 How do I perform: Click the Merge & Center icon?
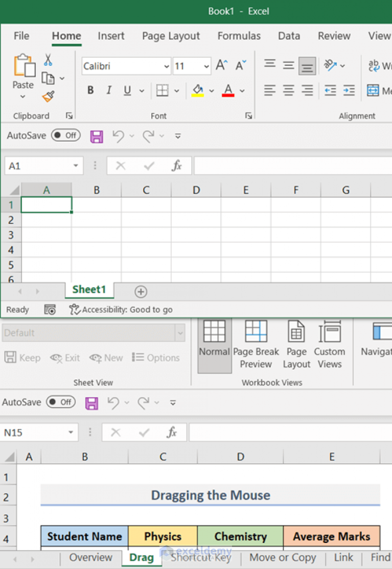click(x=373, y=90)
